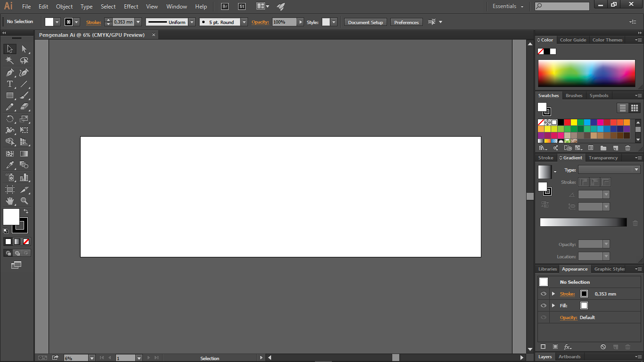Select the Selection tool (black arrow)
The width and height of the screenshot is (644, 362).
point(10,49)
